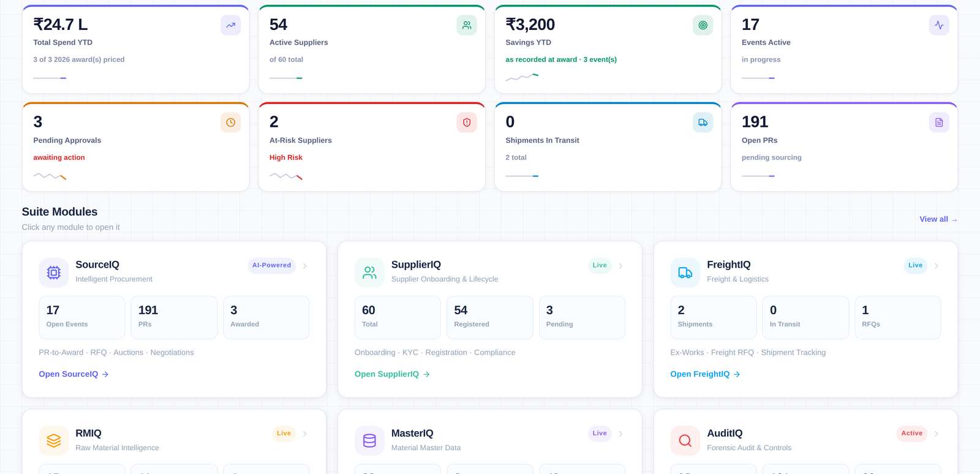Image resolution: width=980 pixels, height=474 pixels.
Task: Click the SourceIQ chip icon
Action: [x=54, y=273]
